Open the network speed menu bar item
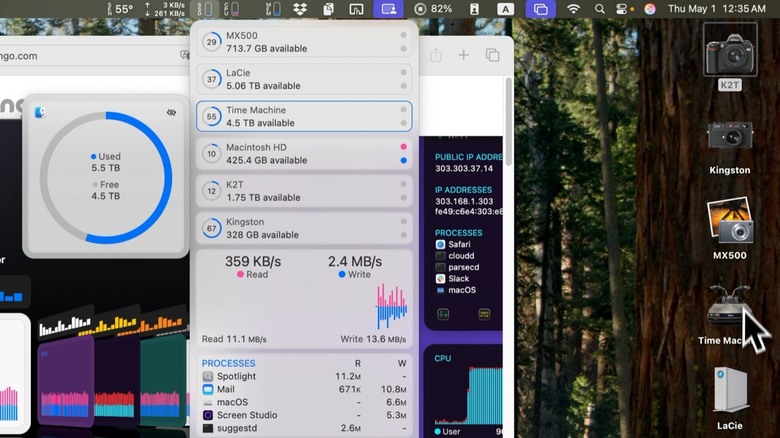The image size is (780, 438). pos(165,9)
